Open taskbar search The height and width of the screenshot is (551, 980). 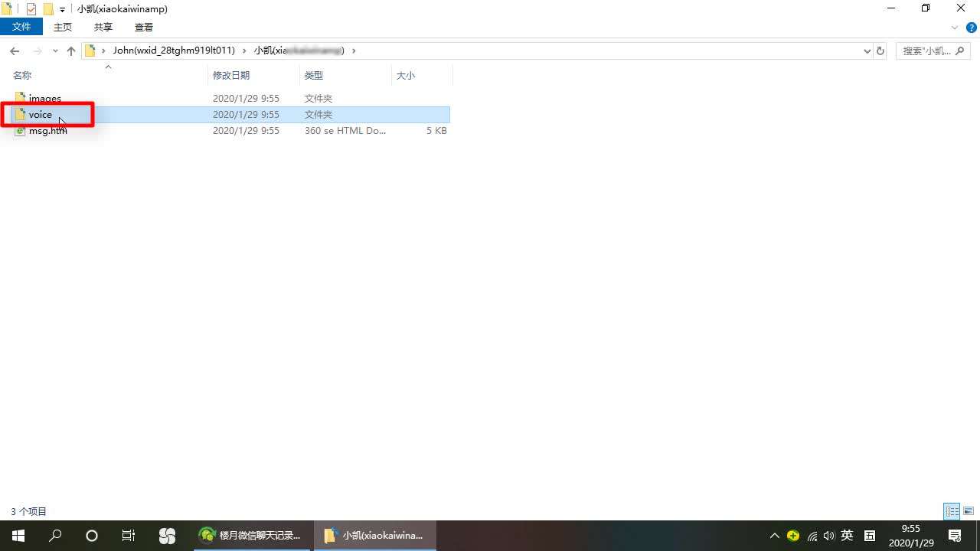tap(55, 536)
